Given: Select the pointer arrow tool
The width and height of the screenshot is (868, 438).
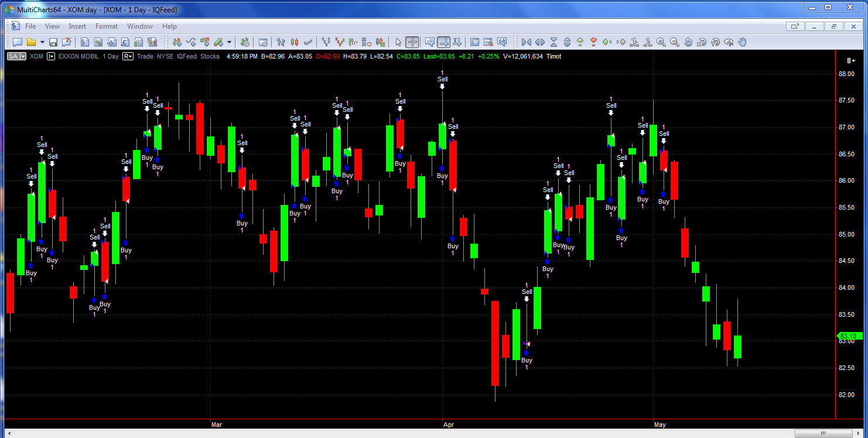Looking at the screenshot, I should click(398, 42).
